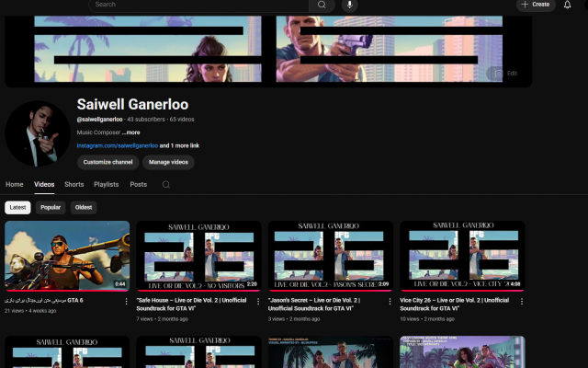Select the Popular sort filter chip
The image size is (588, 368).
click(x=51, y=208)
